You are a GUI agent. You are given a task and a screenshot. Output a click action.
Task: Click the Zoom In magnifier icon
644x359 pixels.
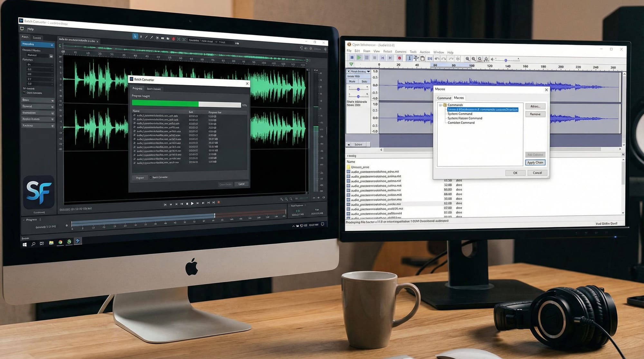[x=468, y=59]
